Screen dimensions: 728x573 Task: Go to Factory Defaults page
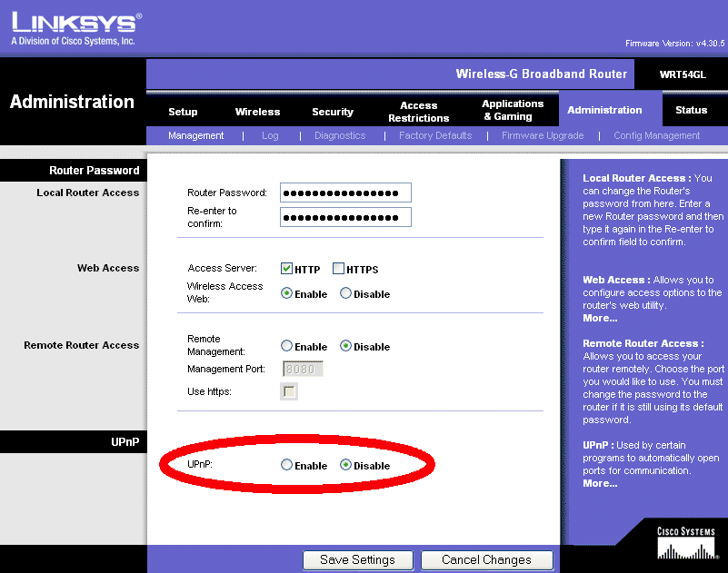pyautogui.click(x=435, y=135)
